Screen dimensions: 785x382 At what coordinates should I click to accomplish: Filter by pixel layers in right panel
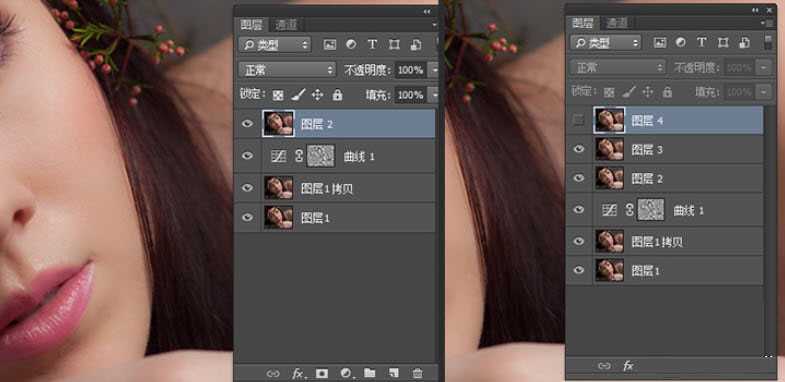click(660, 43)
